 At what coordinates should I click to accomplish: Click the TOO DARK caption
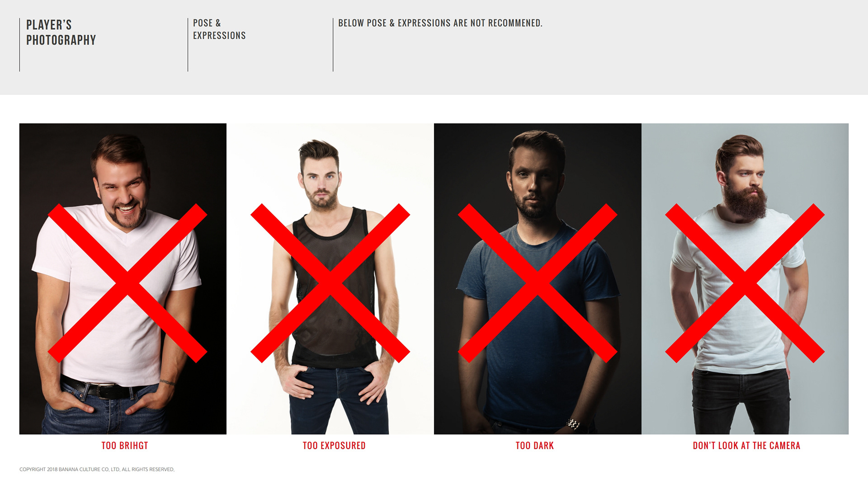point(535,446)
